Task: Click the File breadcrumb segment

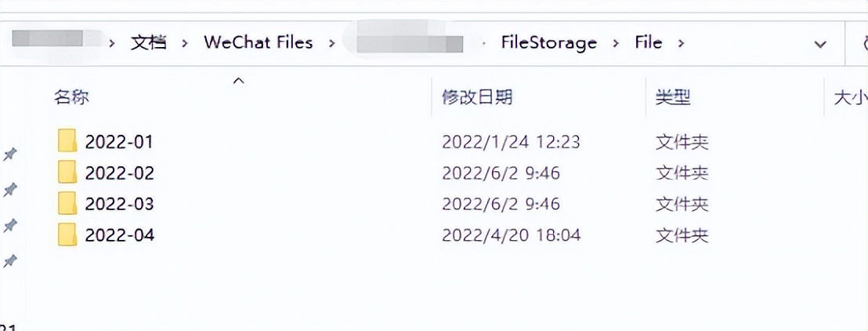Action: click(x=648, y=42)
